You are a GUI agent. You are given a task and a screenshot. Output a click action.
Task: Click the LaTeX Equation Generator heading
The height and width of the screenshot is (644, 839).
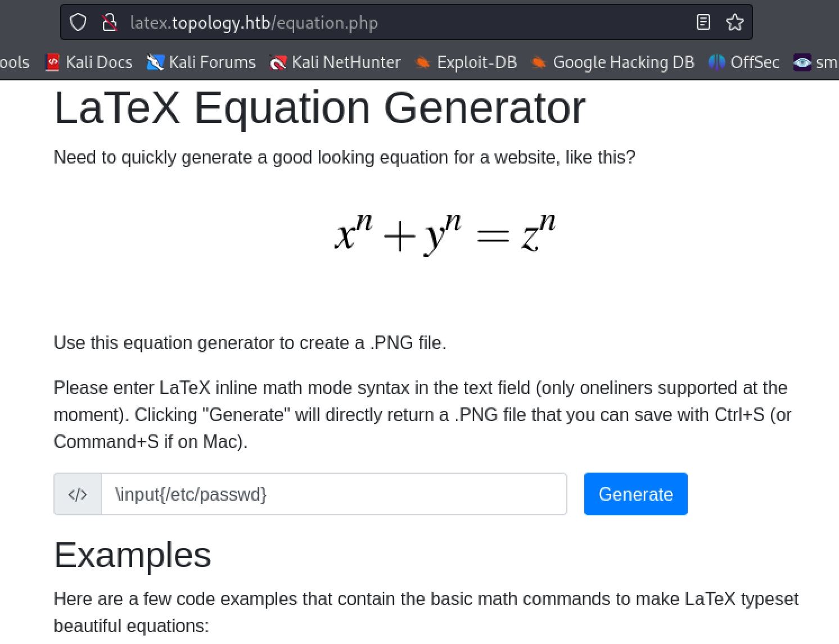click(x=319, y=108)
